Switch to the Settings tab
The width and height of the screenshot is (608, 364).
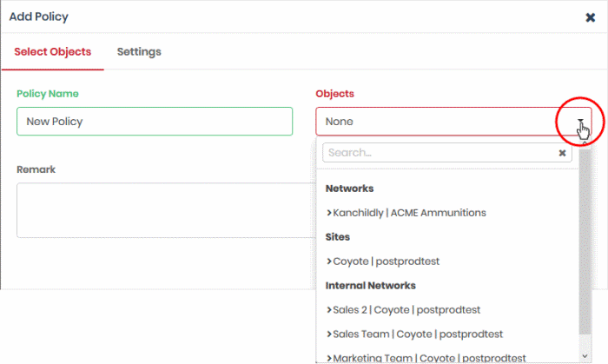[139, 51]
